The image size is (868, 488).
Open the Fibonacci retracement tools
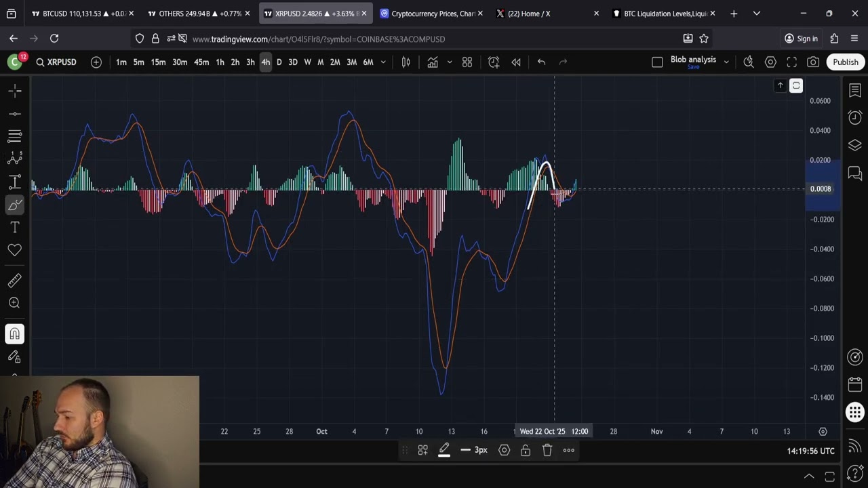[x=15, y=136]
